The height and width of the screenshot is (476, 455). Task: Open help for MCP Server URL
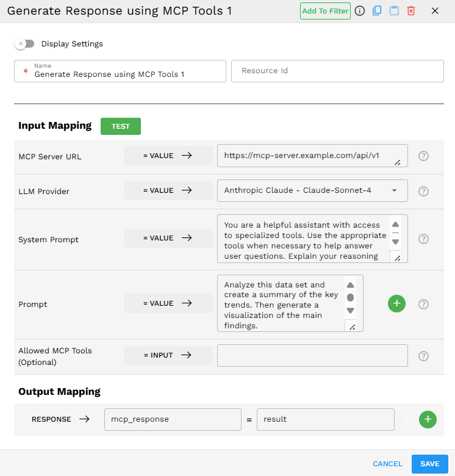tap(424, 156)
